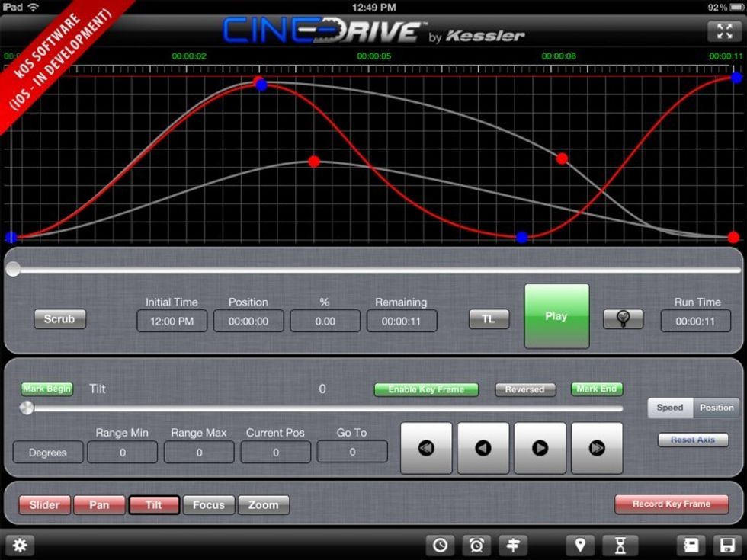
Task: Tap the slow reverse jog button
Action: (x=483, y=448)
